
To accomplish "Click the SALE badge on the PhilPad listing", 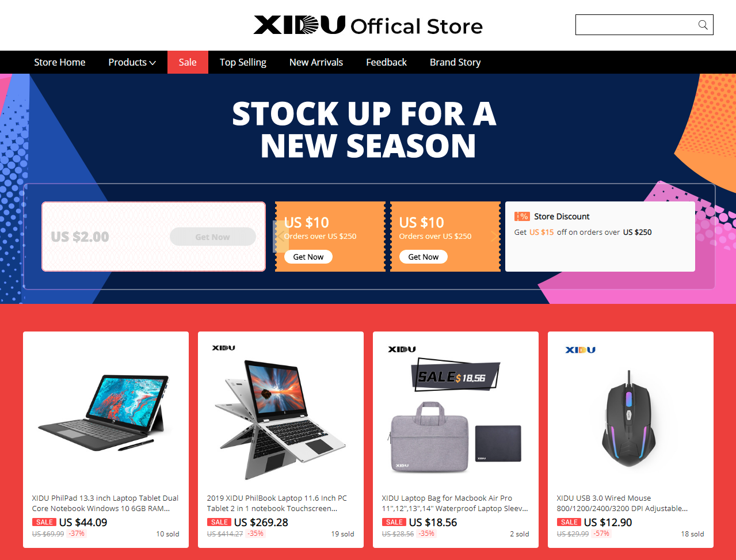I will coord(44,522).
